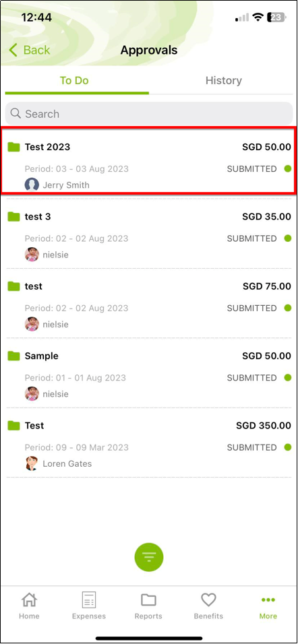Click the folder icon beside Sample
The height and width of the screenshot is (644, 298).
14,356
